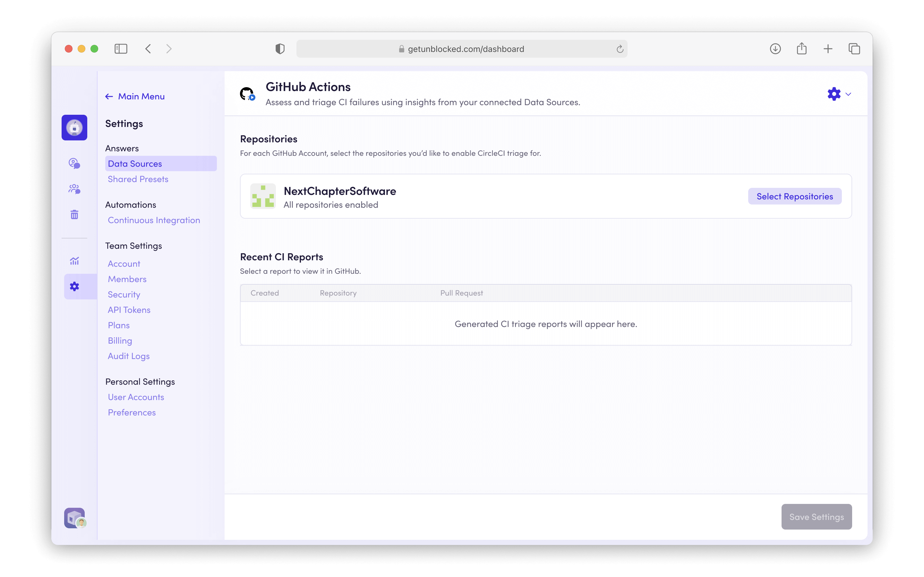This screenshot has height=577, width=924.
Task: Select Data Sources in Settings
Action: click(x=135, y=164)
